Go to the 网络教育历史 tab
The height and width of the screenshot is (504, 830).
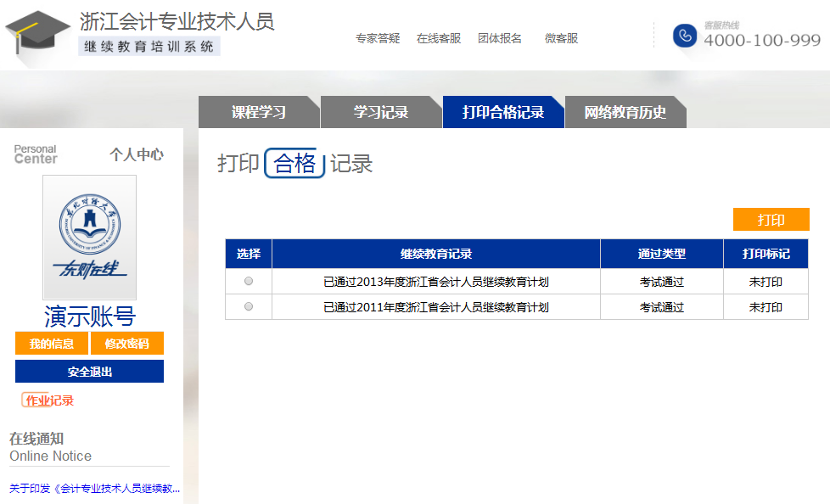625,112
